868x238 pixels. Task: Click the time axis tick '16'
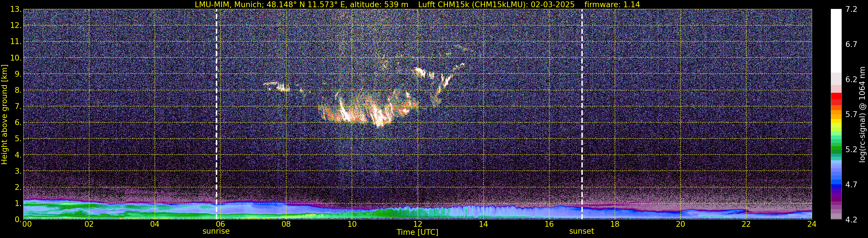[x=549, y=224]
